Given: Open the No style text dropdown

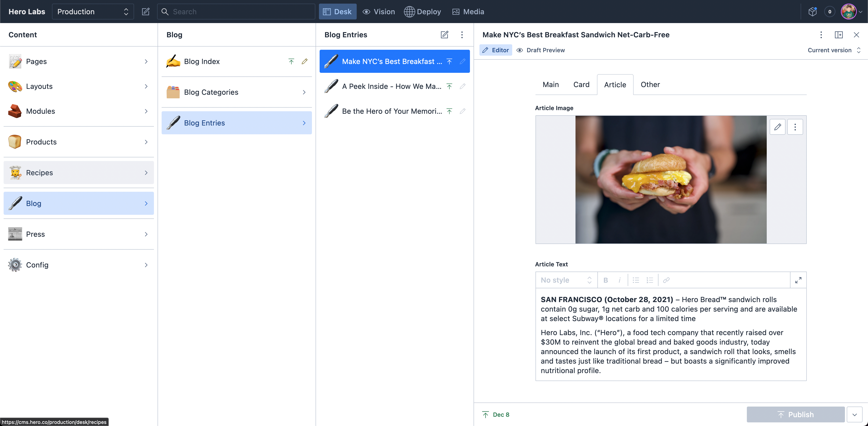Looking at the screenshot, I should coord(566,280).
